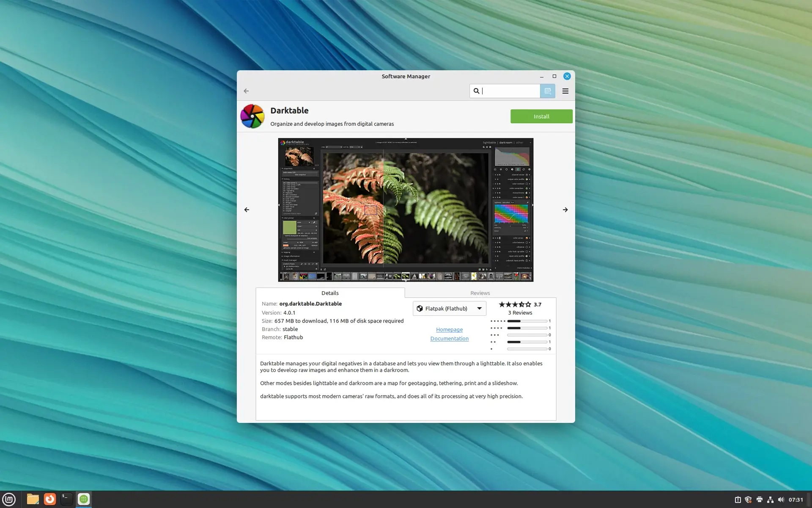Click the Darktable app icon
Screen dimensions: 812x508
(x=252, y=116)
